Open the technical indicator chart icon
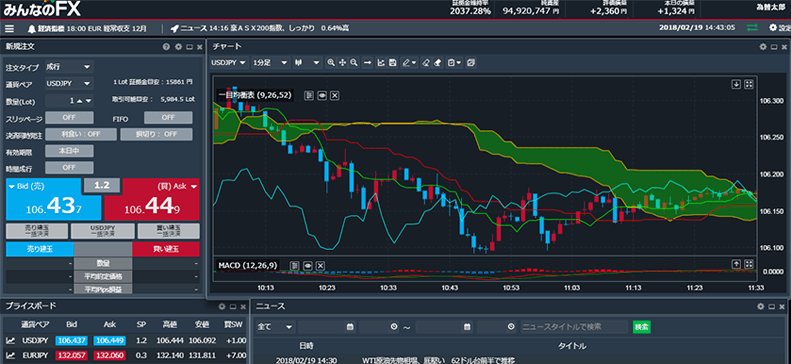 pos(381,63)
